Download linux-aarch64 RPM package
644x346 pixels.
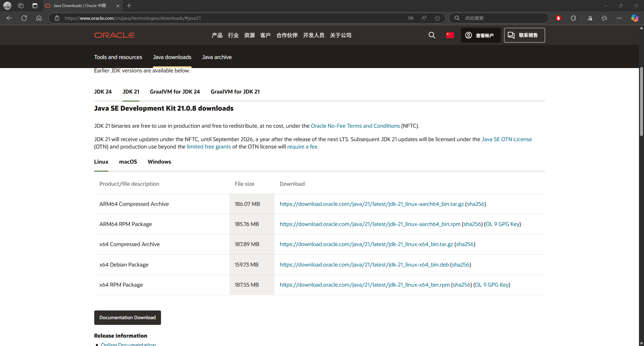point(370,224)
